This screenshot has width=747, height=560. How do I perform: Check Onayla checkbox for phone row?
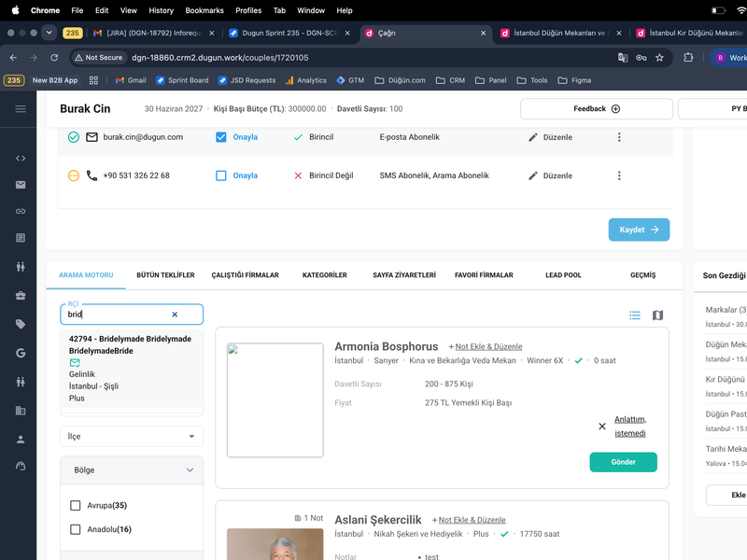pos(221,175)
